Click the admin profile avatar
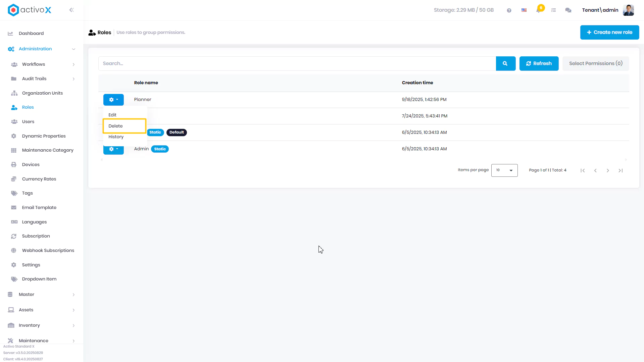This screenshot has width=644, height=362. click(628, 10)
